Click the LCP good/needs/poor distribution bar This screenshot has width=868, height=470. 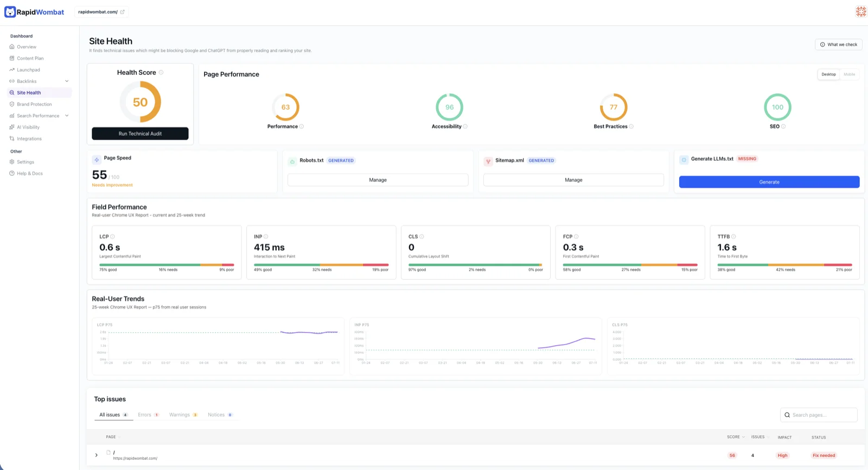click(167, 265)
